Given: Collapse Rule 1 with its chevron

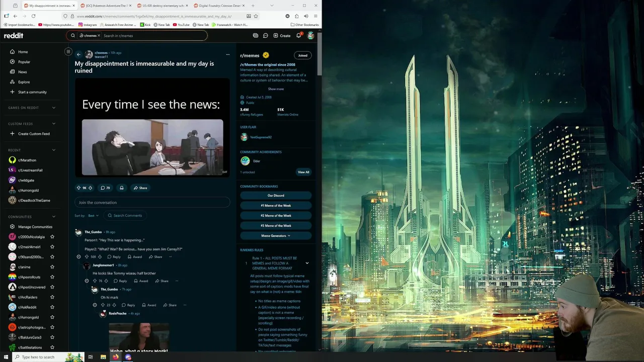Looking at the screenshot, I should (307, 263).
